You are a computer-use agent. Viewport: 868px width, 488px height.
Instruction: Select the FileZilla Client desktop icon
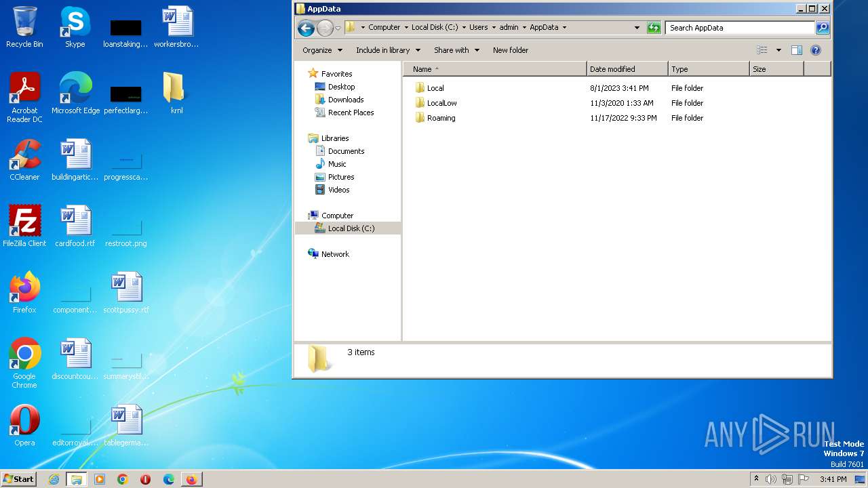click(x=24, y=226)
